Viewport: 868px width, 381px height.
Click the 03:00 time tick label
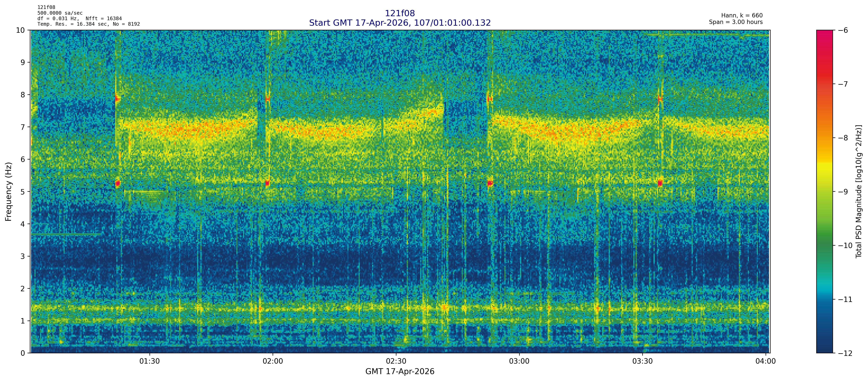click(x=519, y=362)
